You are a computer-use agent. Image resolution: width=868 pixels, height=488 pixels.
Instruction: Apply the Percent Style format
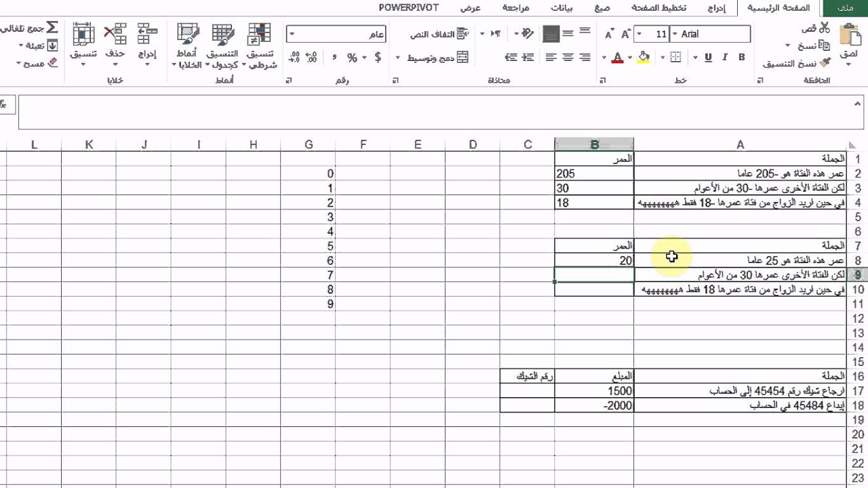[352, 58]
